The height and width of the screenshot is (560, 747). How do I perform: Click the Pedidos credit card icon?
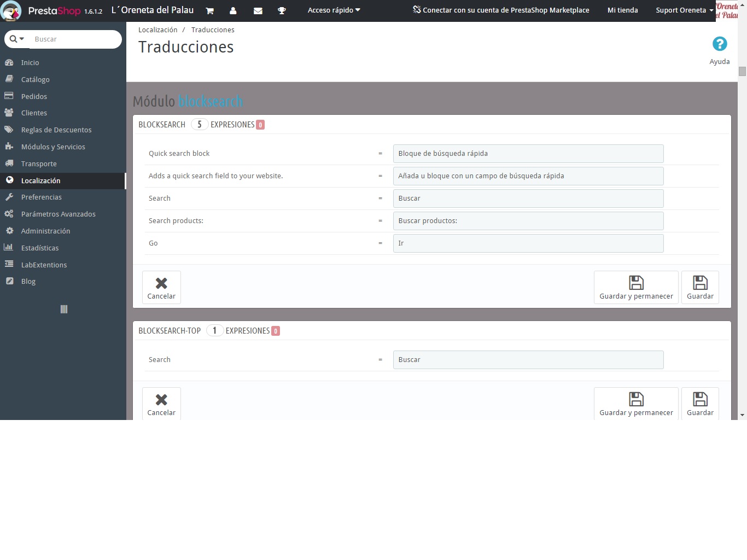[9, 96]
